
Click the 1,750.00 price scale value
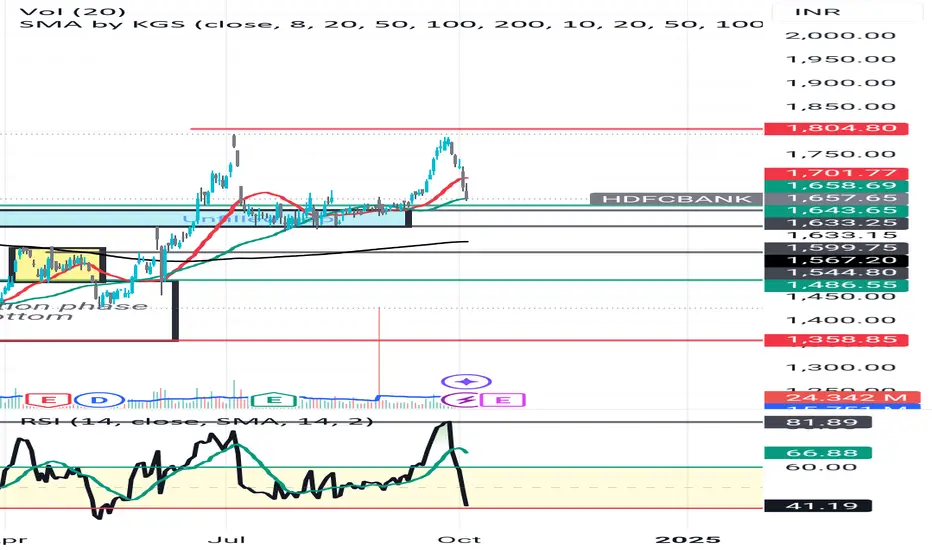pyautogui.click(x=840, y=155)
